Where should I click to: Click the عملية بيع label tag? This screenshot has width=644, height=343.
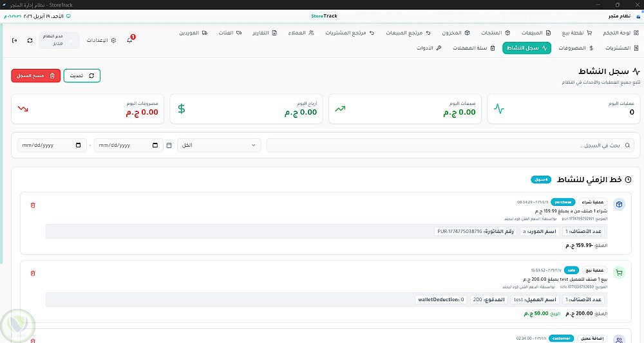594,270
